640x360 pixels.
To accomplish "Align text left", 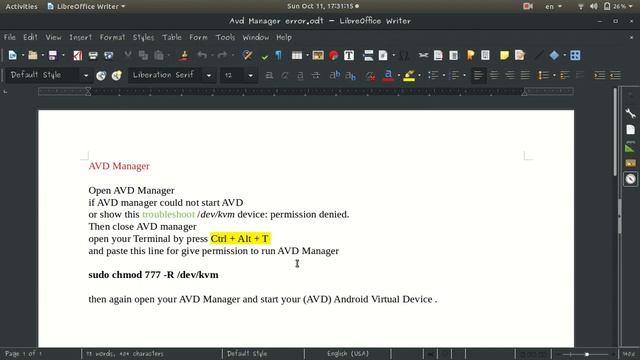I will (x=478, y=75).
